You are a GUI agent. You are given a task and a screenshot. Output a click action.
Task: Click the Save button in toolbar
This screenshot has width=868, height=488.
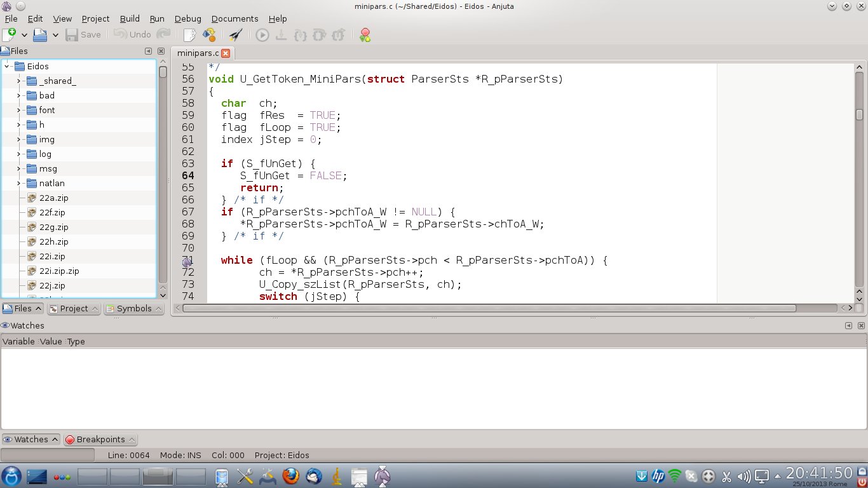83,34
